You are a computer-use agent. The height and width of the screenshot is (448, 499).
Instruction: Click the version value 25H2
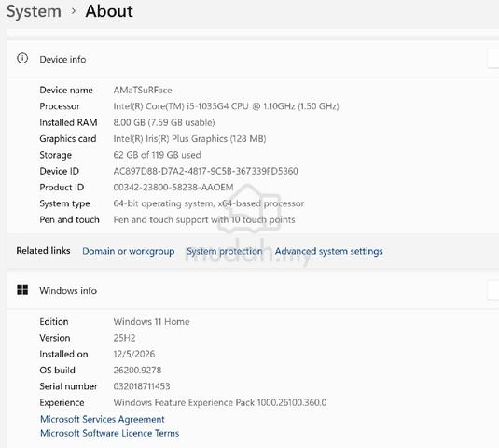tap(124, 338)
